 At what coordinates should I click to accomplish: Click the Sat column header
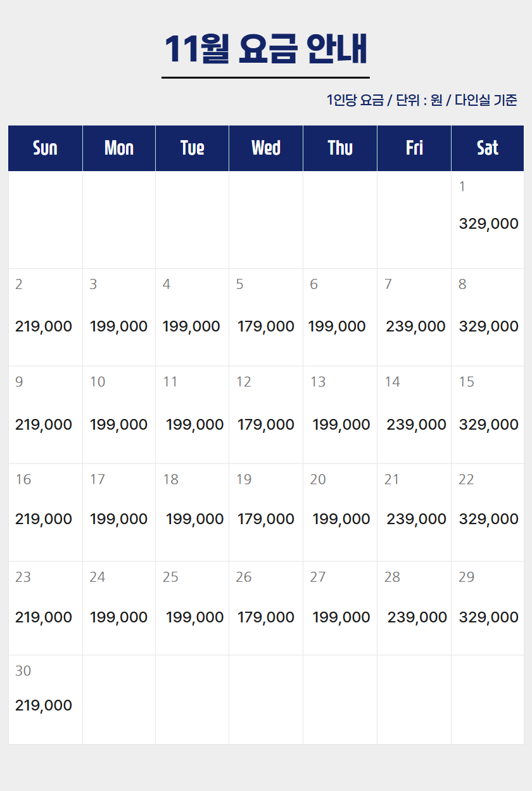click(488, 148)
